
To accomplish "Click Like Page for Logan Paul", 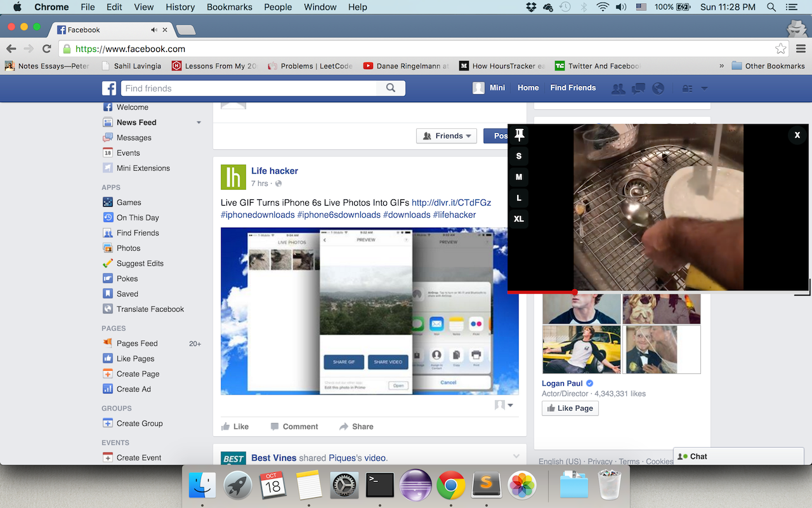I will click(x=570, y=408).
